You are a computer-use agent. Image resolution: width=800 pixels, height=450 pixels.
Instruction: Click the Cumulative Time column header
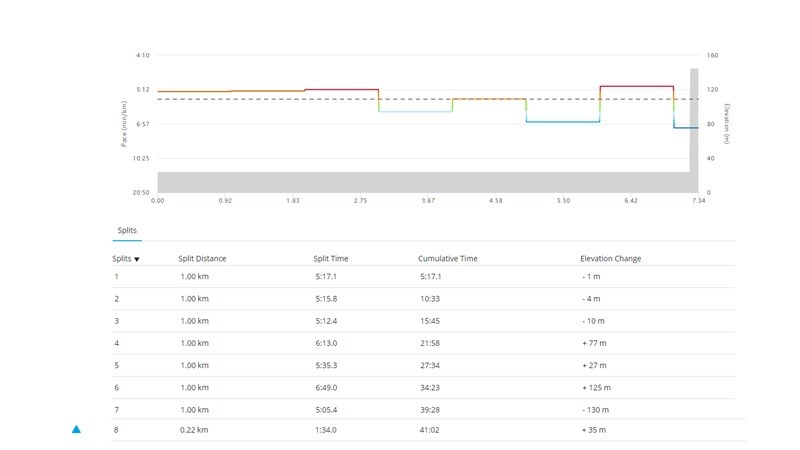447,258
